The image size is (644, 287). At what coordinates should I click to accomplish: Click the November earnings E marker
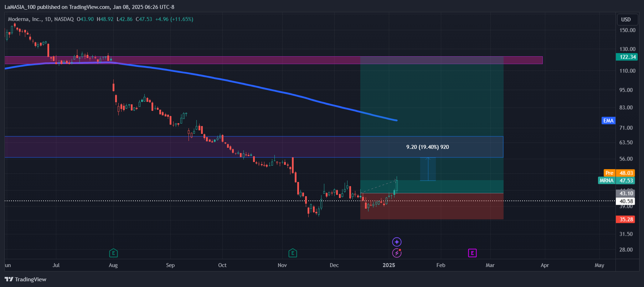[293, 253]
